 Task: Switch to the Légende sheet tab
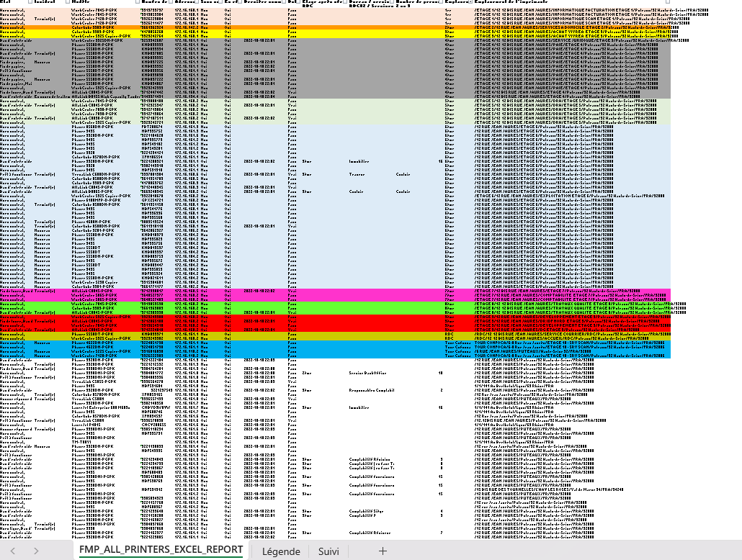coord(281,551)
